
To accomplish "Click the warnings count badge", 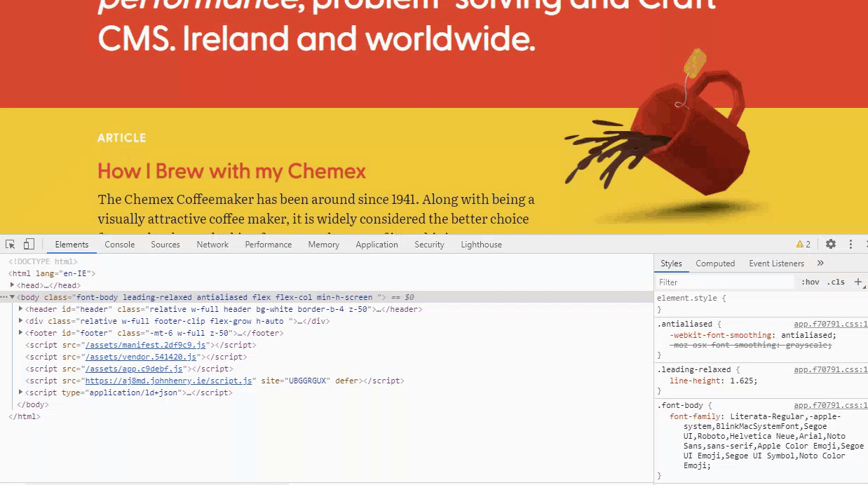I will coord(803,245).
